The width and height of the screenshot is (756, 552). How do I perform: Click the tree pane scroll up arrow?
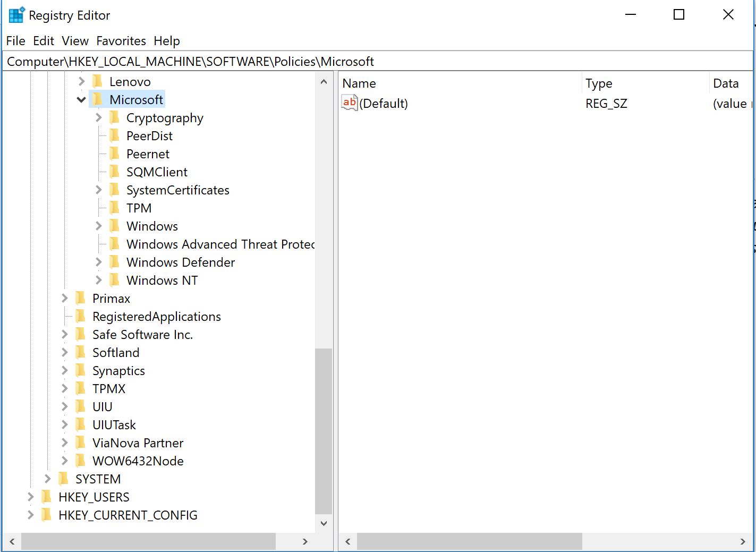(x=324, y=81)
